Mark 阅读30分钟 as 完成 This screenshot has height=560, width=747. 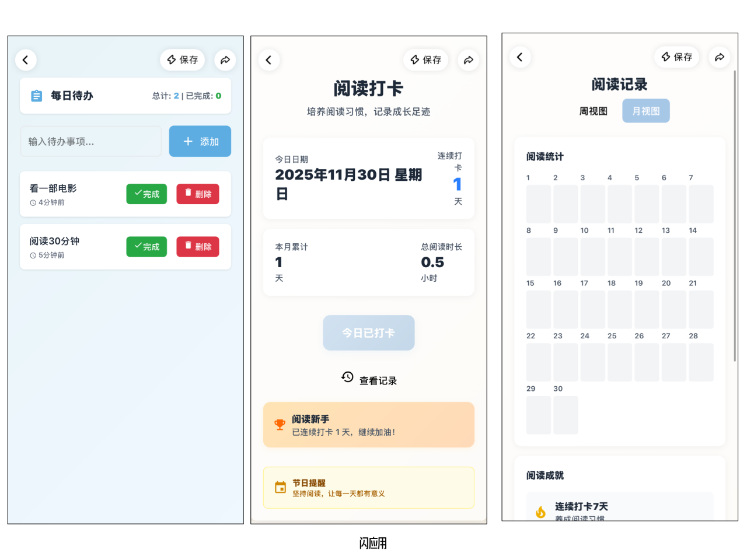[146, 246]
